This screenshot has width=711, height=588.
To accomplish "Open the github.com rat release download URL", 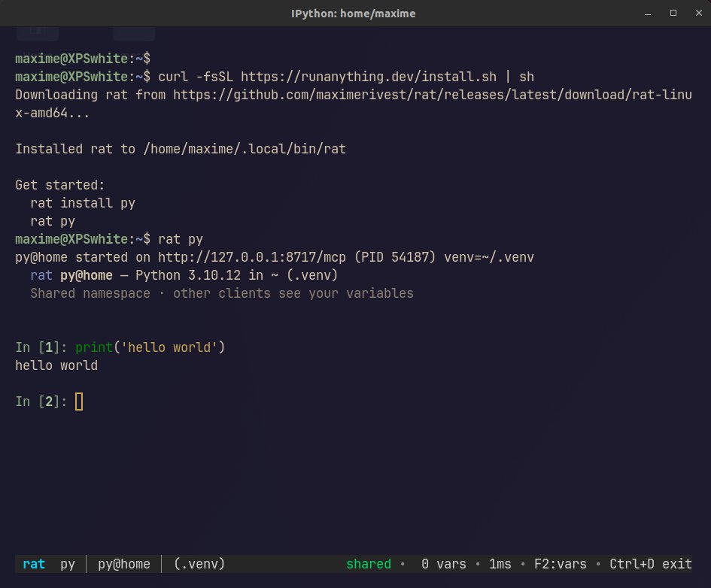I will coord(354,104).
